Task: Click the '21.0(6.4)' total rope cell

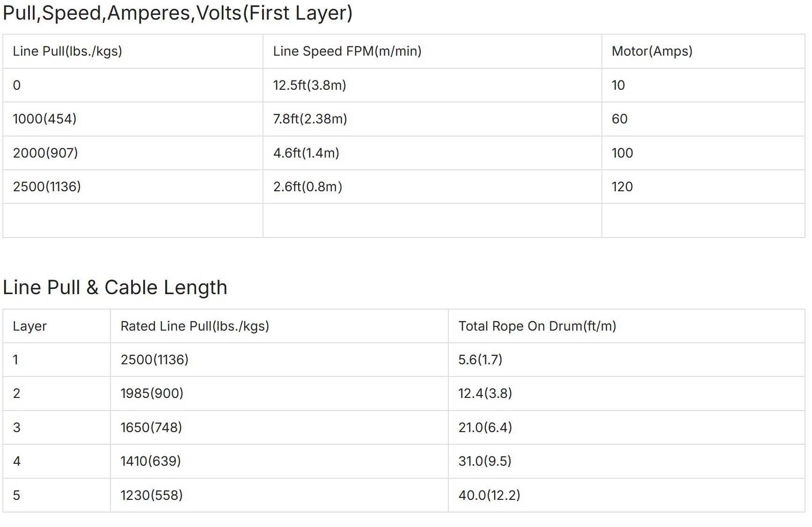Action: pos(485,427)
